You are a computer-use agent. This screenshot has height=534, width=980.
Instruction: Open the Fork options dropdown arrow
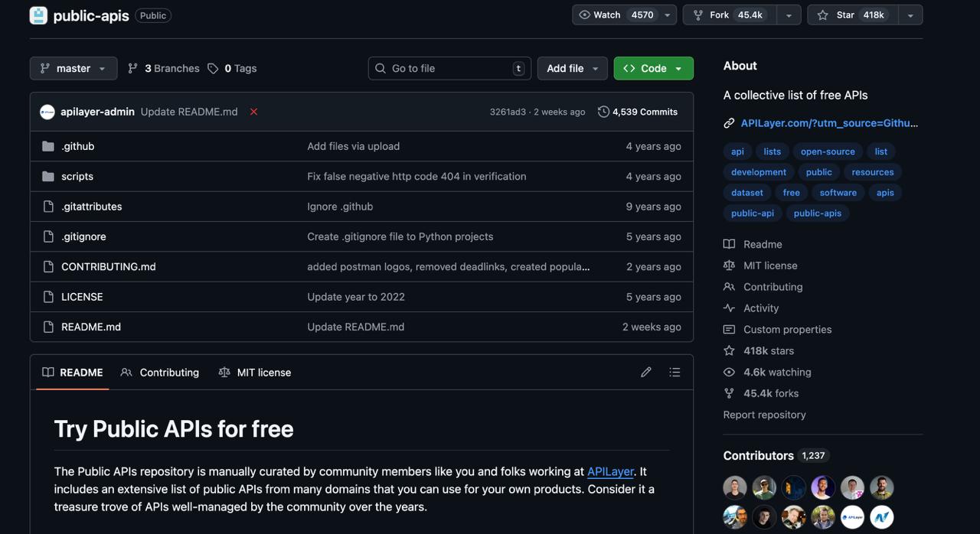(x=789, y=15)
